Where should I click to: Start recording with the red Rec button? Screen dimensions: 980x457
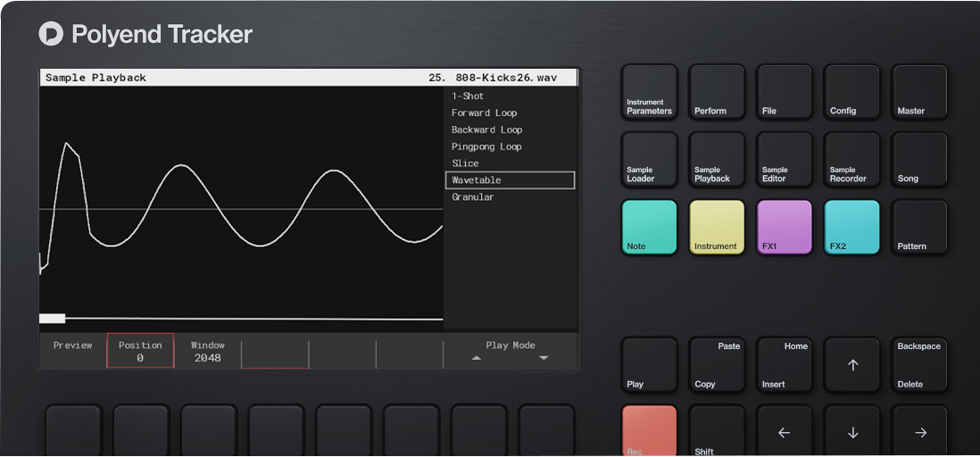650,431
